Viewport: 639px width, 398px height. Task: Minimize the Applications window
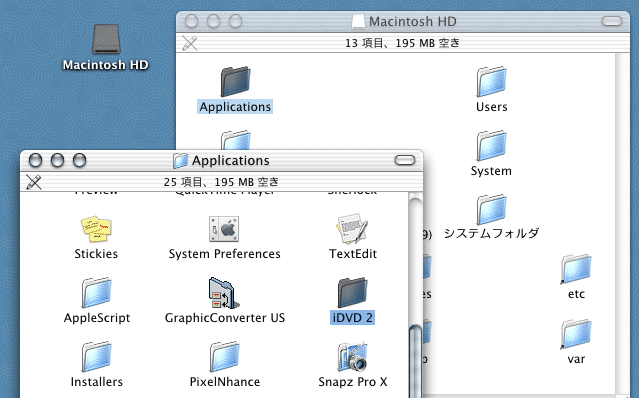click(x=57, y=160)
